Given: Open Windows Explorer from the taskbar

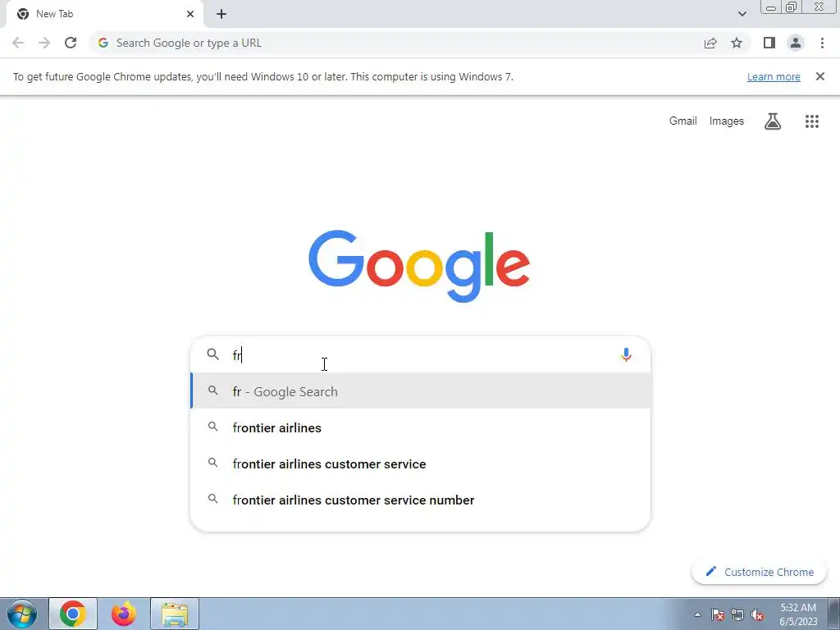Looking at the screenshot, I should point(175,614).
